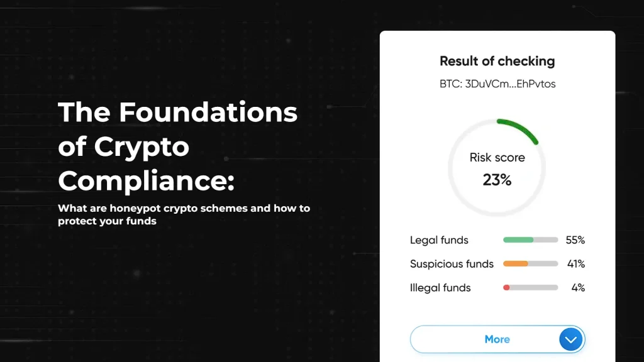Click the Risk score label text

pyautogui.click(x=497, y=157)
